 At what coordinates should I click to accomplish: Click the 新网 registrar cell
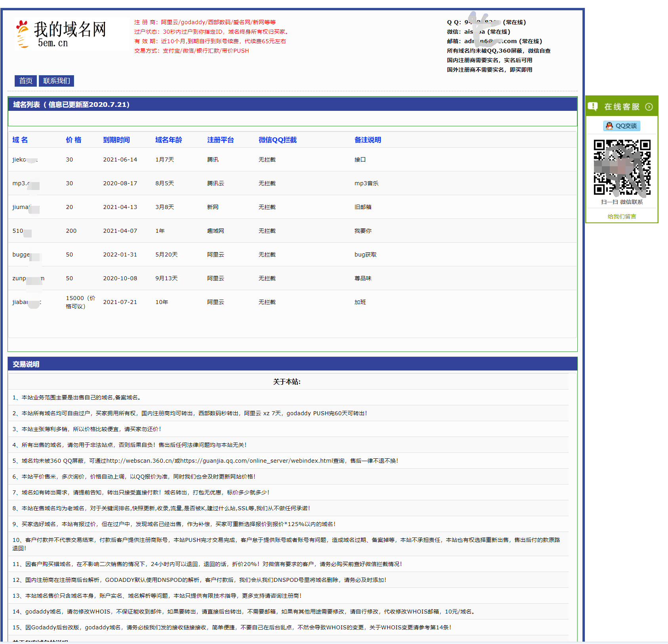point(213,207)
